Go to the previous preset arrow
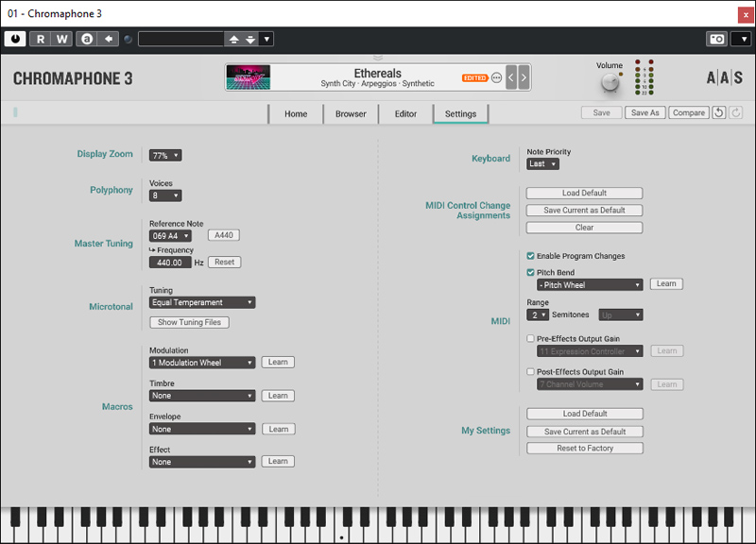The width and height of the screenshot is (756, 544). [x=511, y=77]
